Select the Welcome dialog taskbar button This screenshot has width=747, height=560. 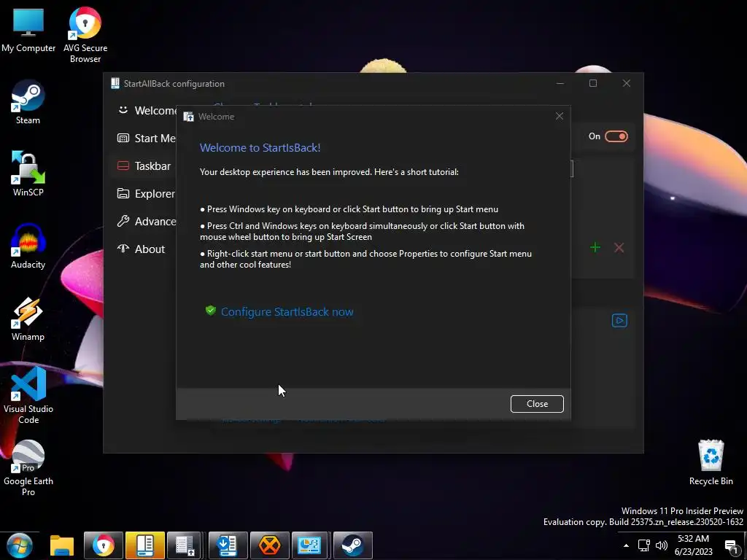point(185,545)
